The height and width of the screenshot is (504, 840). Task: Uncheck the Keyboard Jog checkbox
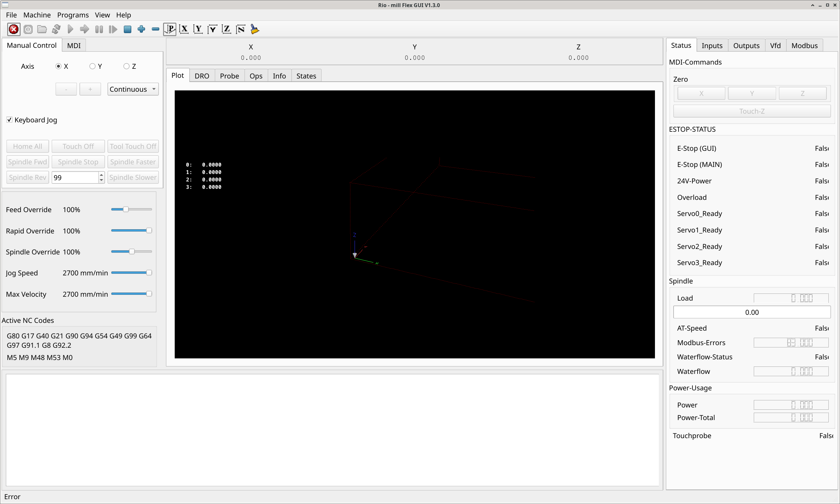(9, 120)
